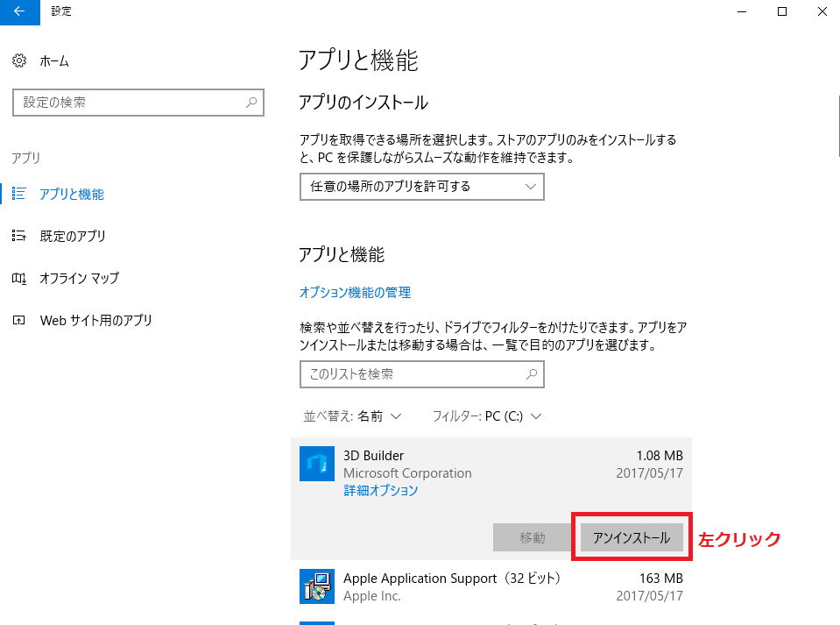
Task: Click the アンインストール button for 3D Builder
Action: [632, 537]
